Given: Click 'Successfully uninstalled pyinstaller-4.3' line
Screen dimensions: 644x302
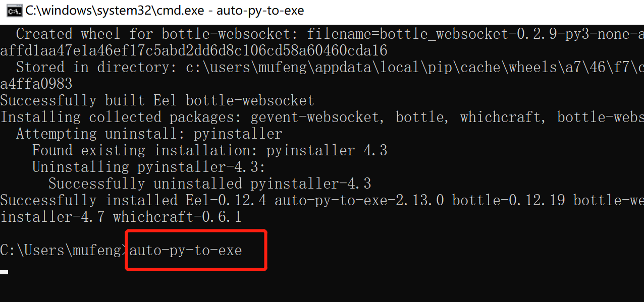Looking at the screenshot, I should pyautogui.click(x=210, y=184).
